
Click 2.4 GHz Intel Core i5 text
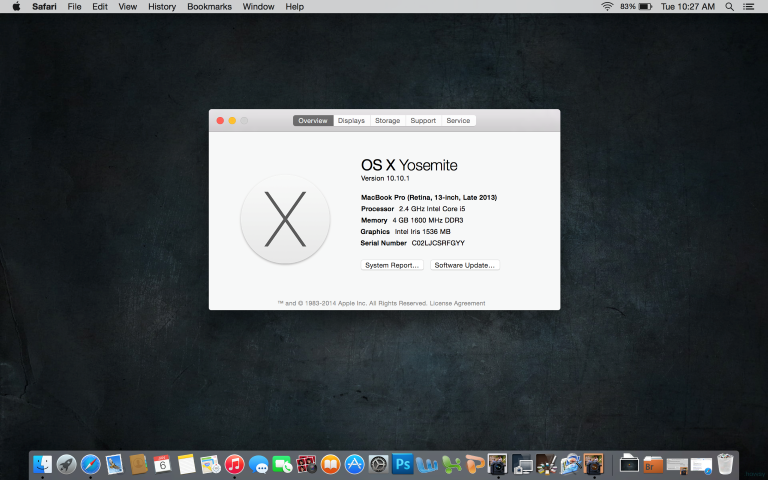(432, 209)
